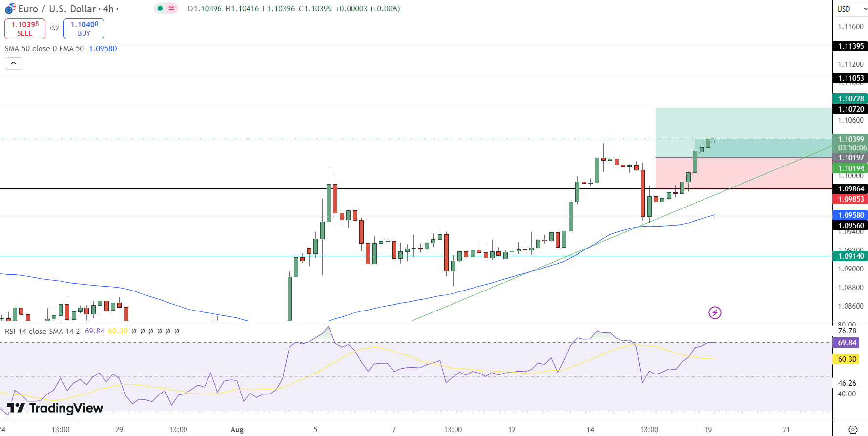This screenshot has height=436, width=868.
Task: Click the green market open status dot
Action: [x=160, y=8]
